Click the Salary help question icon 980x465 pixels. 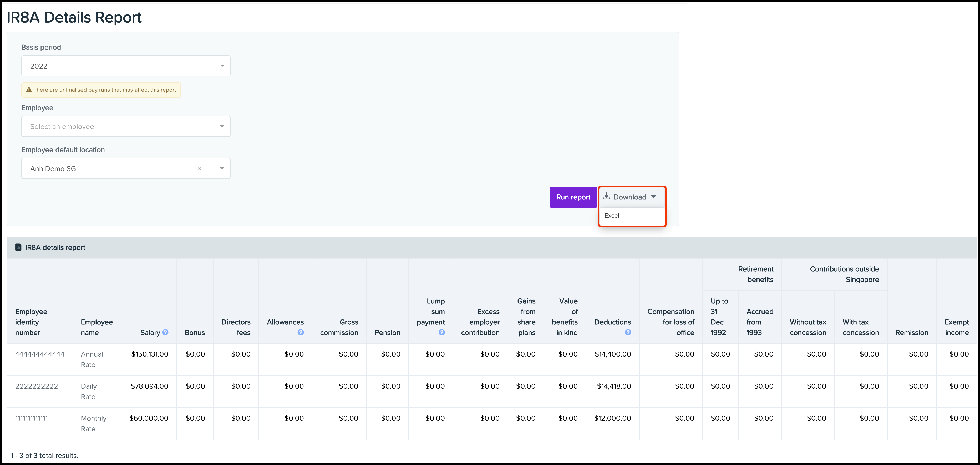tap(165, 332)
